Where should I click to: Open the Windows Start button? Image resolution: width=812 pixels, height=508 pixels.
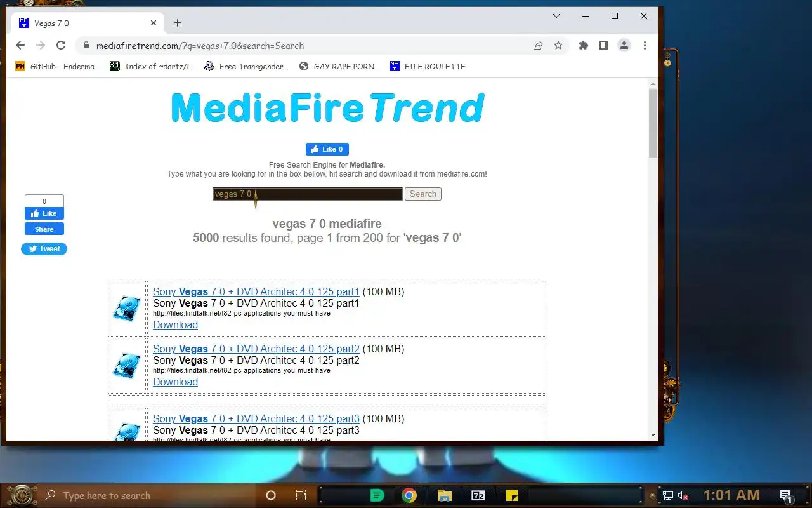pyautogui.click(x=22, y=495)
